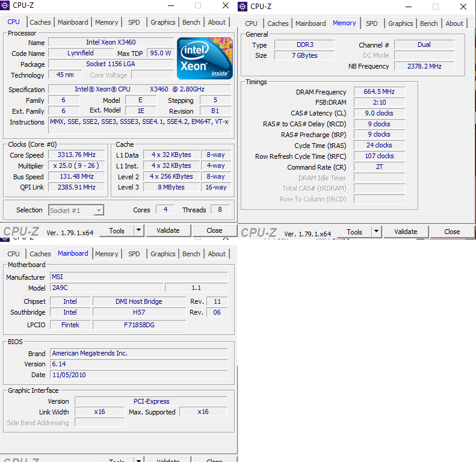The height and width of the screenshot is (462, 476).
Task: Click the BIOS Brand field showing American Megatrends
Action: pyautogui.click(x=138, y=353)
